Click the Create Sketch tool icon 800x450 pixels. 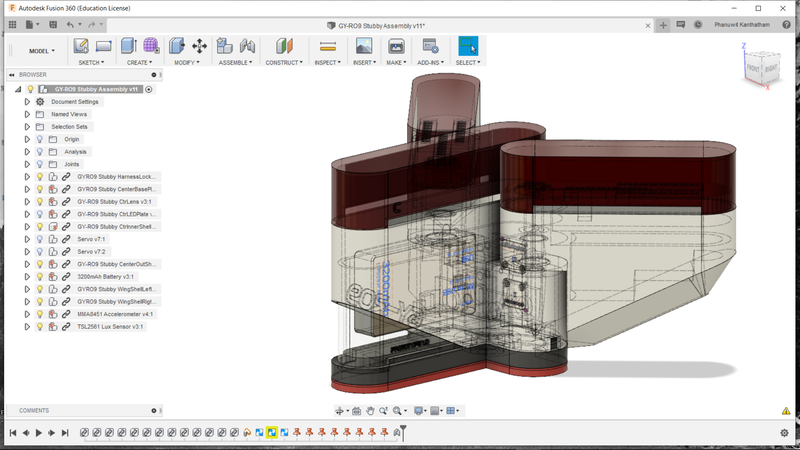click(81, 46)
